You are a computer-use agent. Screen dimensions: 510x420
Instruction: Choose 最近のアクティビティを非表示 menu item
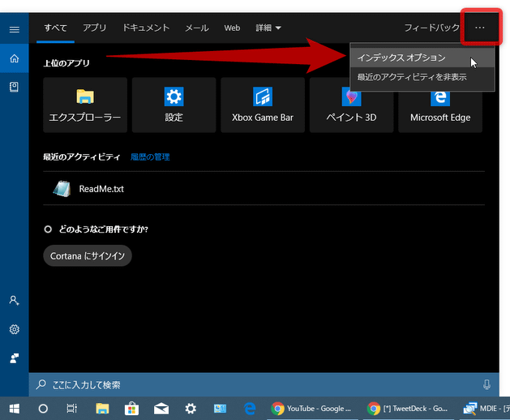(422, 77)
